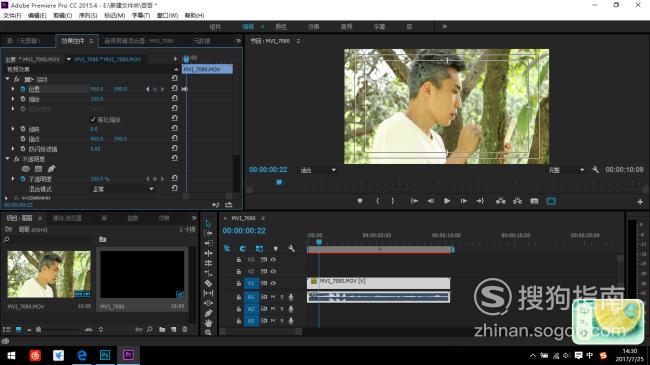Lock track V2

click(238, 271)
